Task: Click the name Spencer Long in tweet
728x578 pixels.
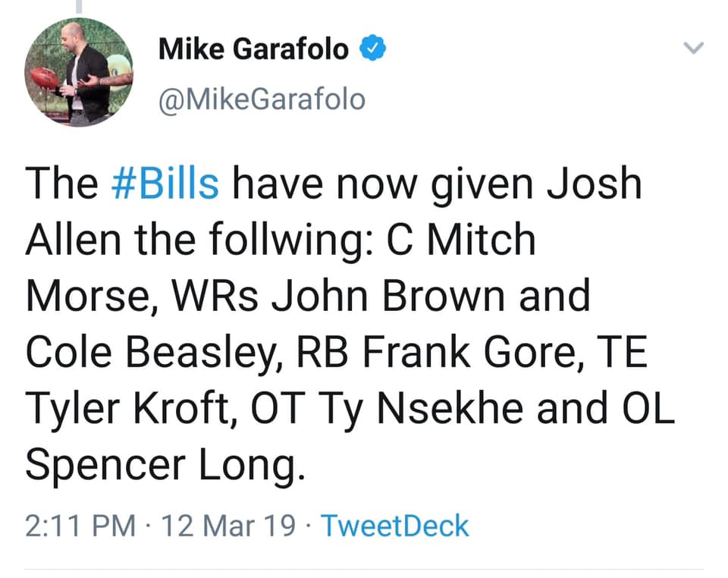Action: 165,467
